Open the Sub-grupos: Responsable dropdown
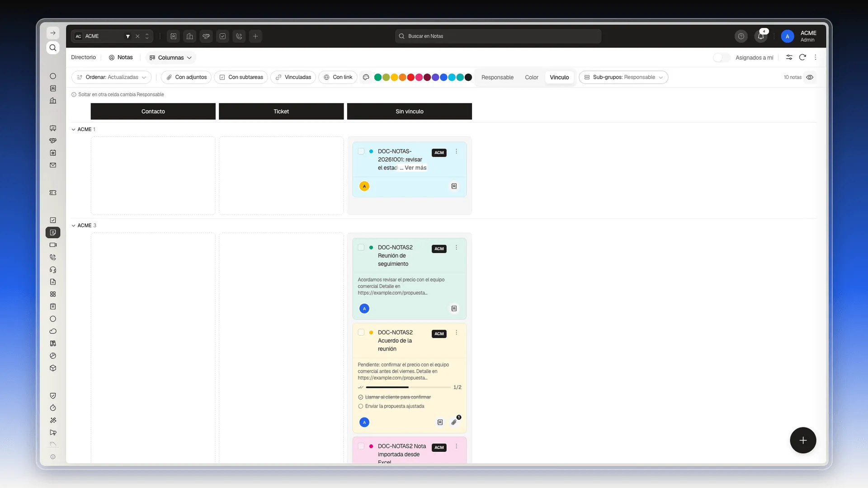The image size is (868, 488). click(623, 77)
